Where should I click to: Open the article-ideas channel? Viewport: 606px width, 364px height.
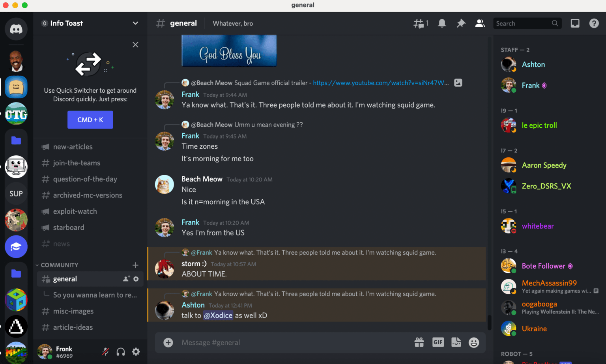coord(72,327)
